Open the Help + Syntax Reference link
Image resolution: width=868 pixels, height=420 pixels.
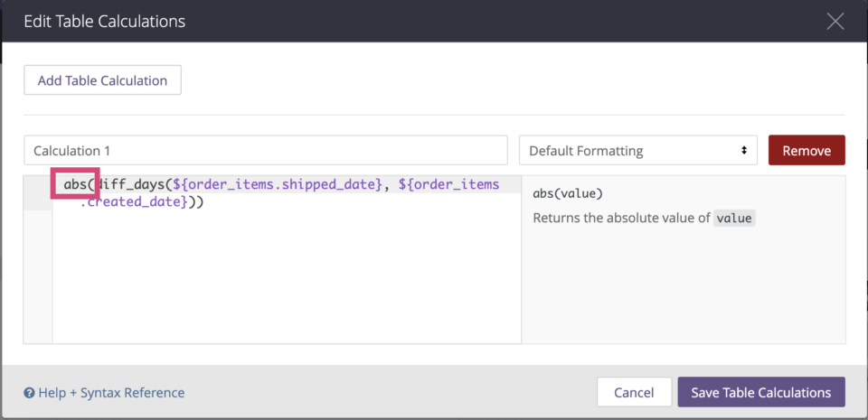coord(110,393)
